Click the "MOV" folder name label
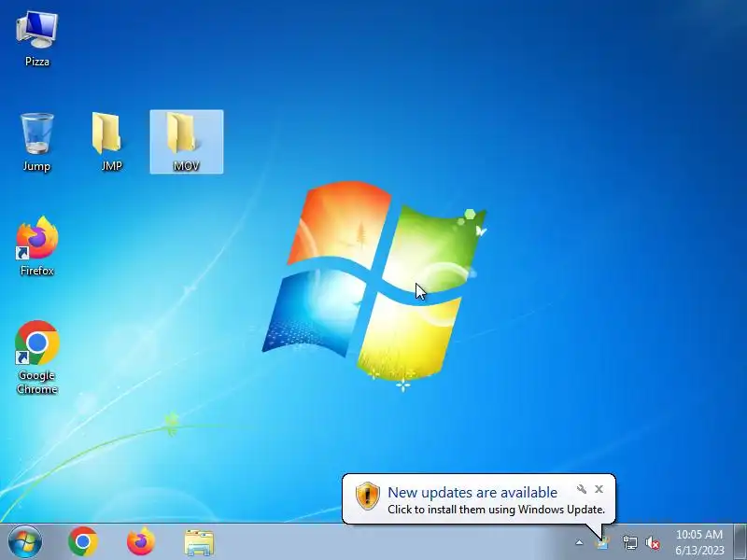The width and height of the screenshot is (747, 560). 186,166
